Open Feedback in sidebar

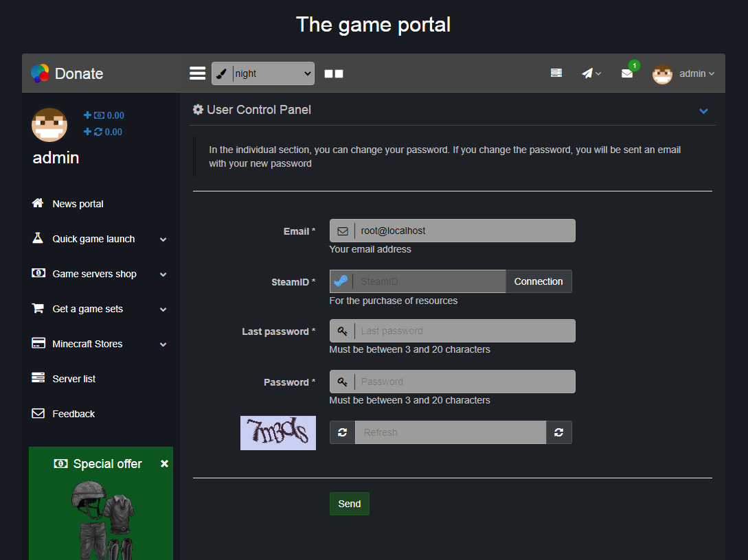point(73,414)
